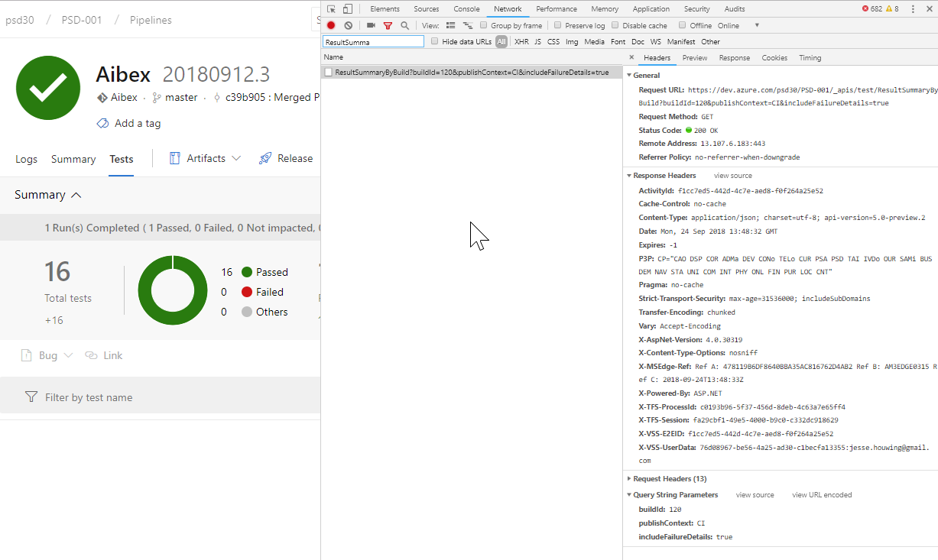The image size is (938, 560).
Task: Click the Add a tag icon
Action: tap(102, 123)
